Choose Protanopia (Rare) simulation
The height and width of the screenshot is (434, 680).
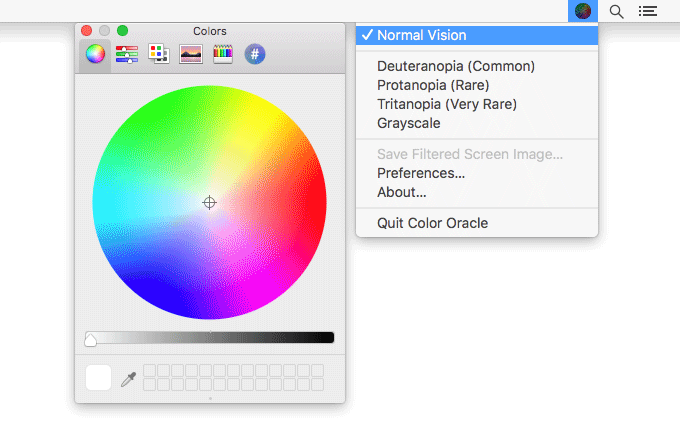pos(433,85)
